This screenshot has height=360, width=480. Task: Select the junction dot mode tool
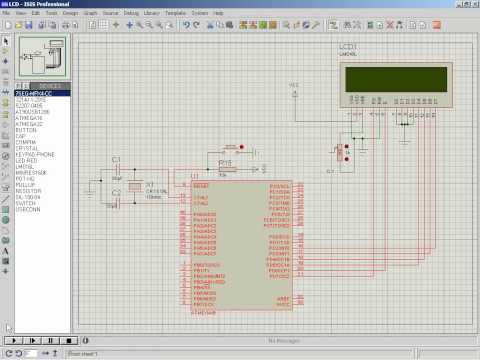[x=5, y=61]
